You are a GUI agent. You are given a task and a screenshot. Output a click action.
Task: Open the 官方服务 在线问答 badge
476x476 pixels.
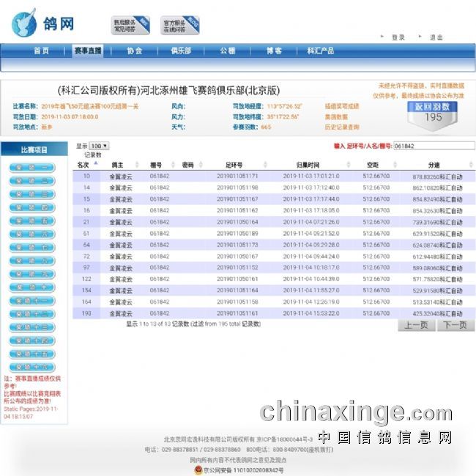pos(180,26)
